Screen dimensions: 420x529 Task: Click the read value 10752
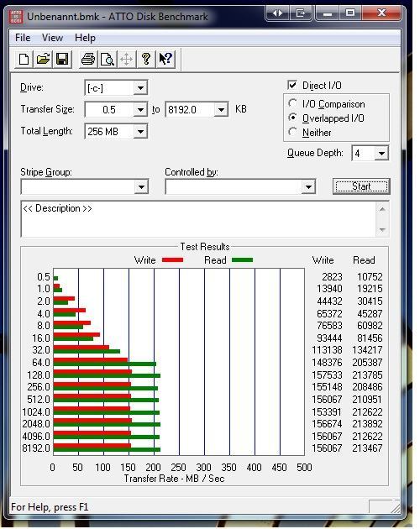tap(370, 276)
